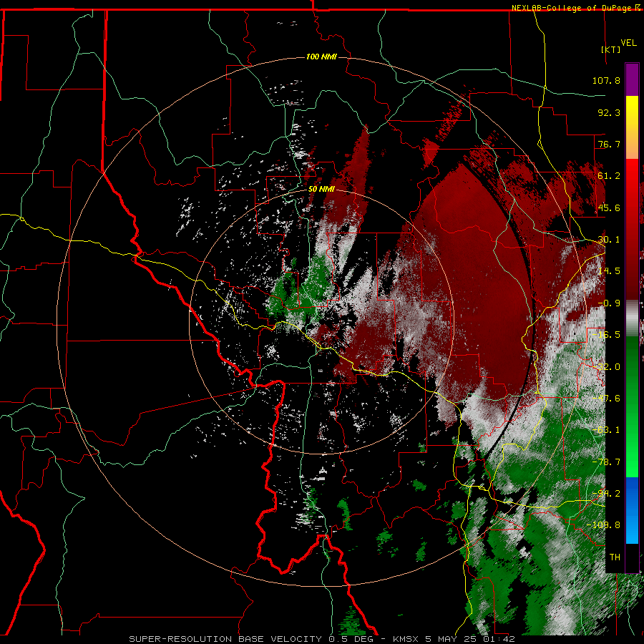Select the 92.3 value on velocity scale

tap(609, 112)
